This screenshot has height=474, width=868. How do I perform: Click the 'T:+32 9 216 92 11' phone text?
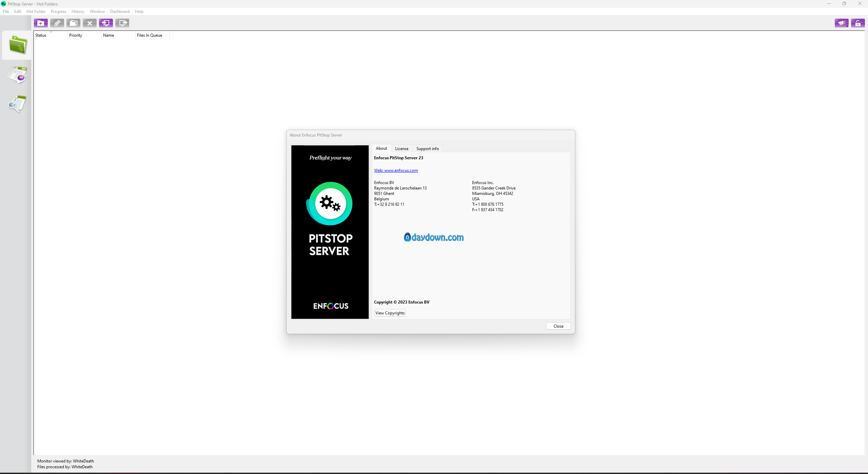[389, 204]
